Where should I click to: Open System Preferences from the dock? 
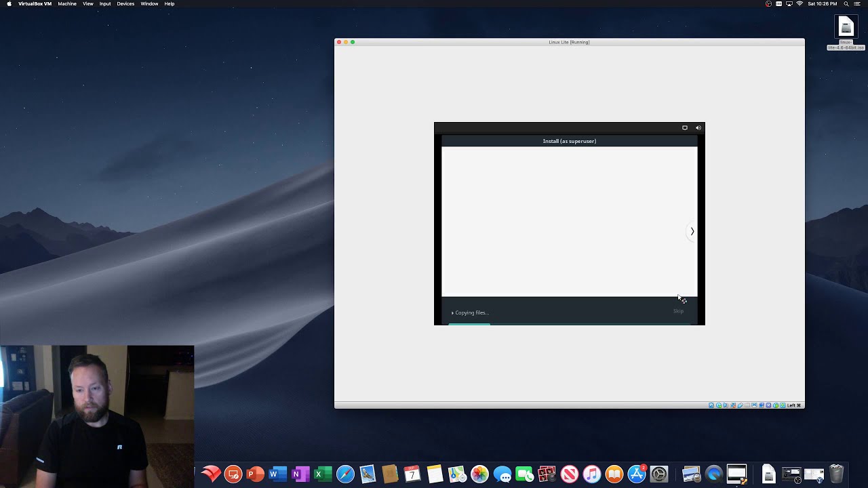point(659,474)
